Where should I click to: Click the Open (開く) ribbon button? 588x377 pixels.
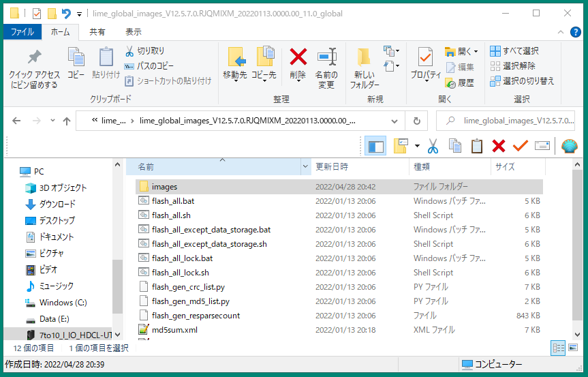pos(458,51)
